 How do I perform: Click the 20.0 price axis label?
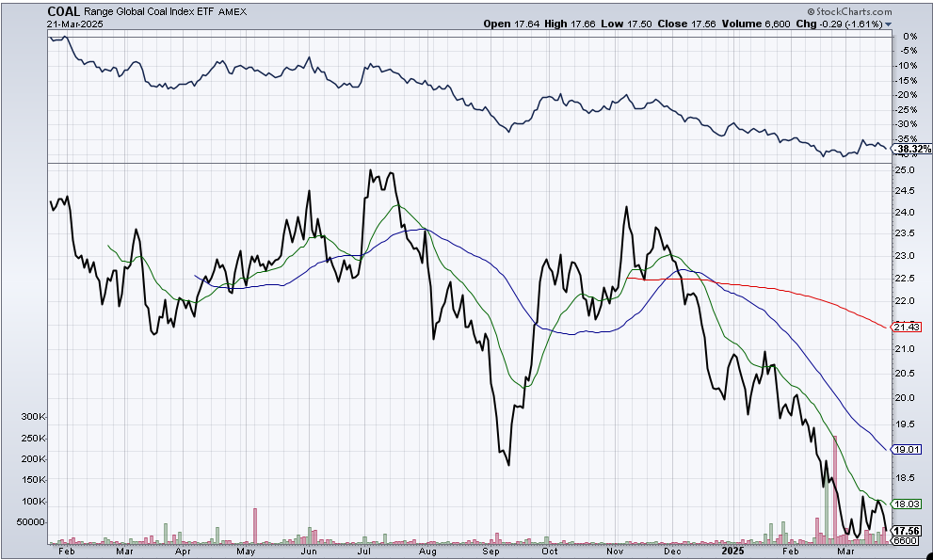[905, 397]
